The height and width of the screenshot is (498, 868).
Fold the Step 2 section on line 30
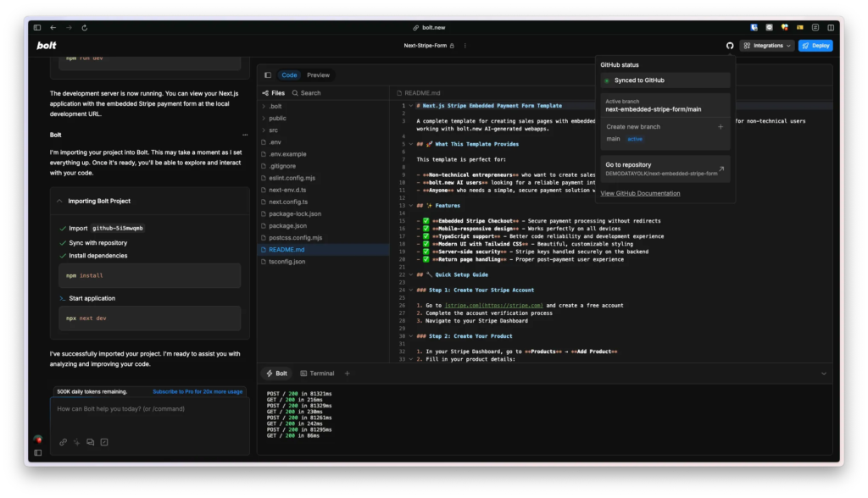click(x=411, y=336)
